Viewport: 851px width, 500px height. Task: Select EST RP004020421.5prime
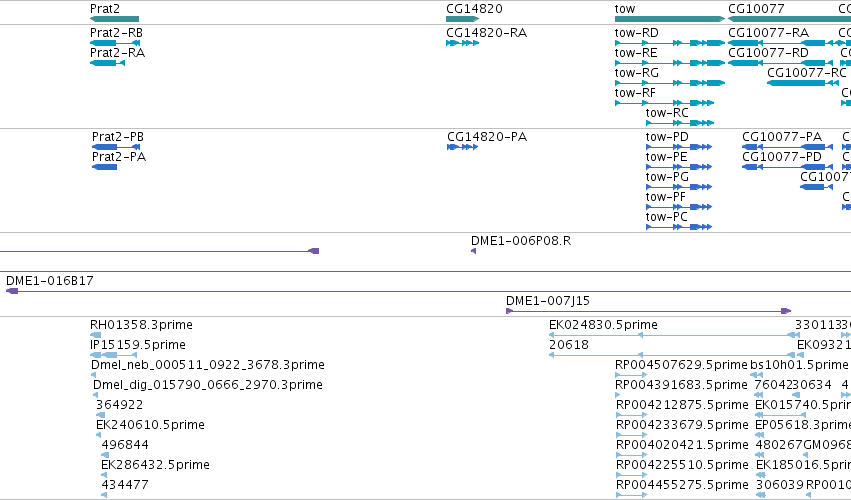(x=682, y=445)
